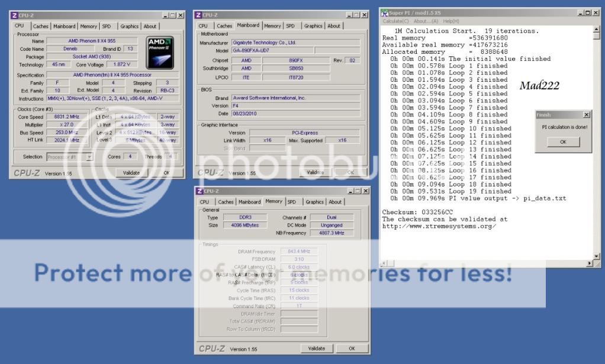Viewport: 605px width, 364px height.
Task: Open Graphics tab in CPU window
Action: (x=129, y=26)
